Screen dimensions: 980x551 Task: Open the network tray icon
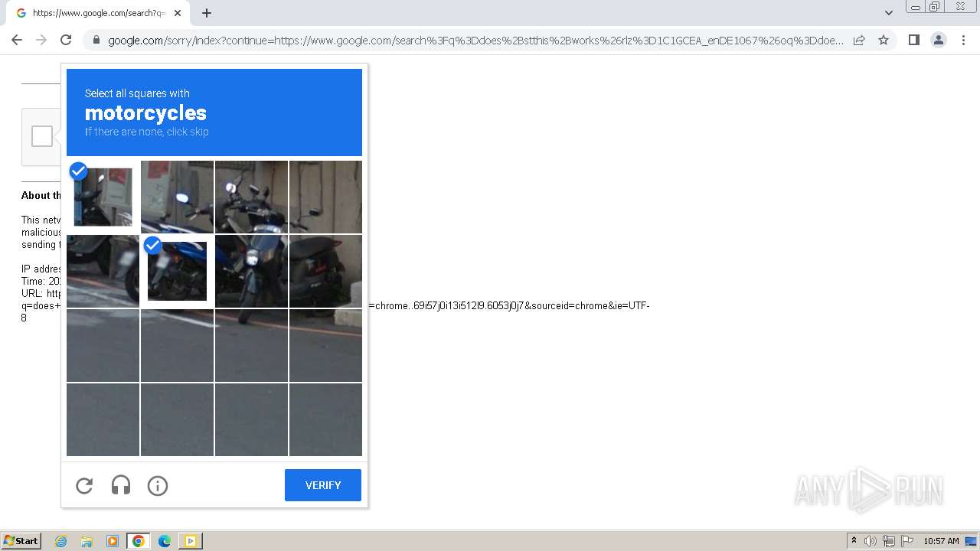point(888,541)
